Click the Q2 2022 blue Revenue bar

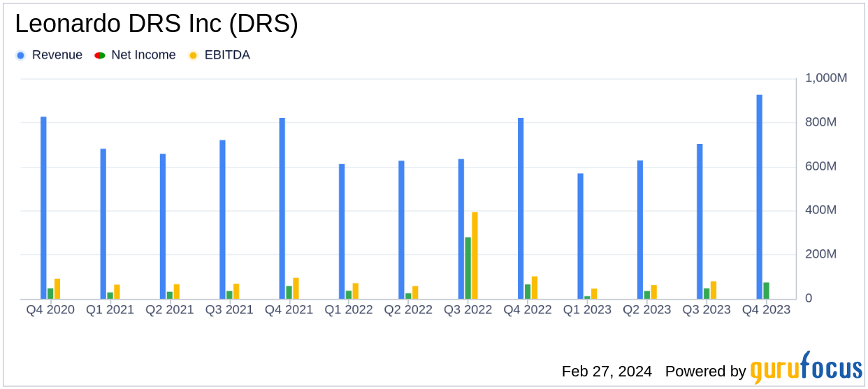pos(401,230)
